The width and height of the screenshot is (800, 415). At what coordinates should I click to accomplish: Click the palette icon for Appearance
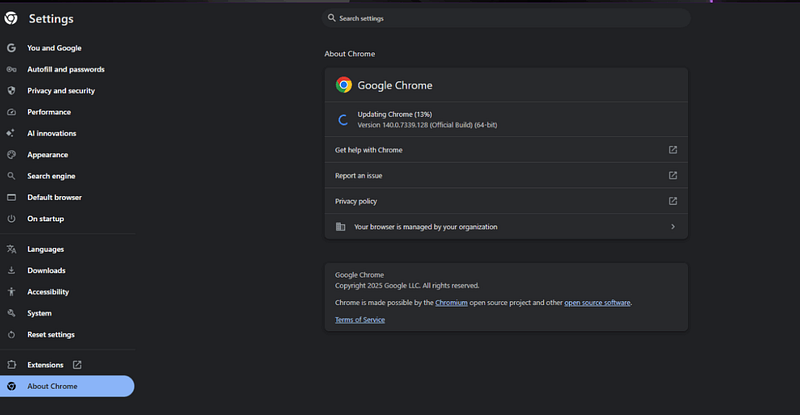pyautogui.click(x=11, y=155)
